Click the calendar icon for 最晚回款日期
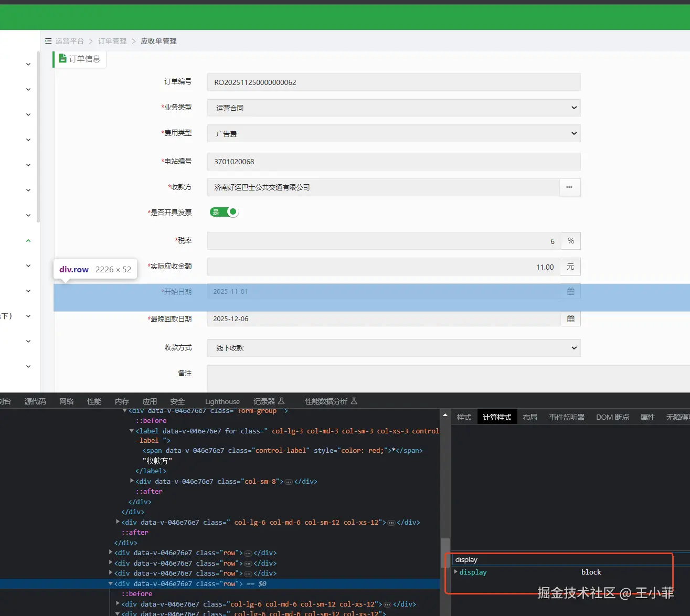The height and width of the screenshot is (616, 690). [x=570, y=319]
